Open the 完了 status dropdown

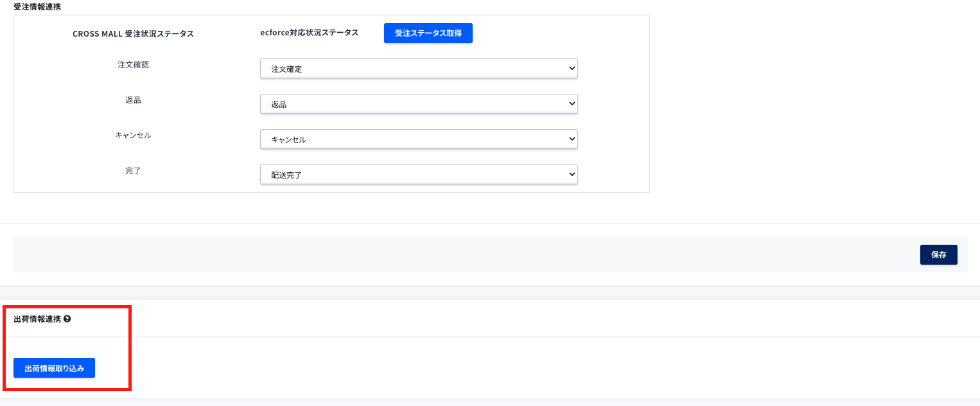pyautogui.click(x=417, y=174)
